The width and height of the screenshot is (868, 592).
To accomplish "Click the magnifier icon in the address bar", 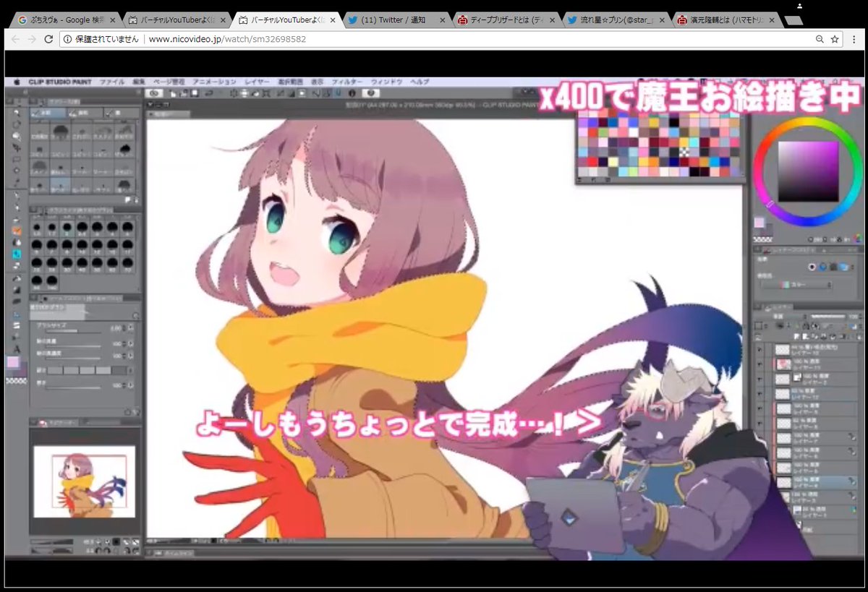I will coord(820,39).
